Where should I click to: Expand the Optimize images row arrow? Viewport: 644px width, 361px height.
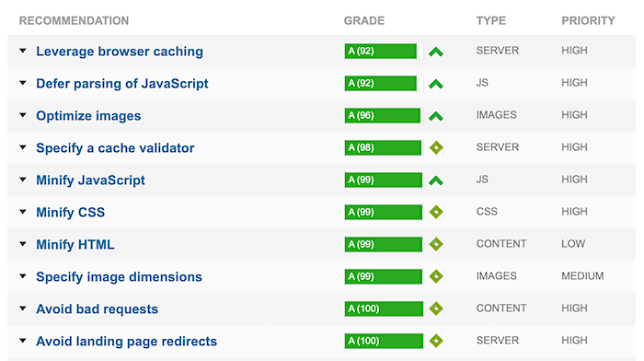coord(23,115)
